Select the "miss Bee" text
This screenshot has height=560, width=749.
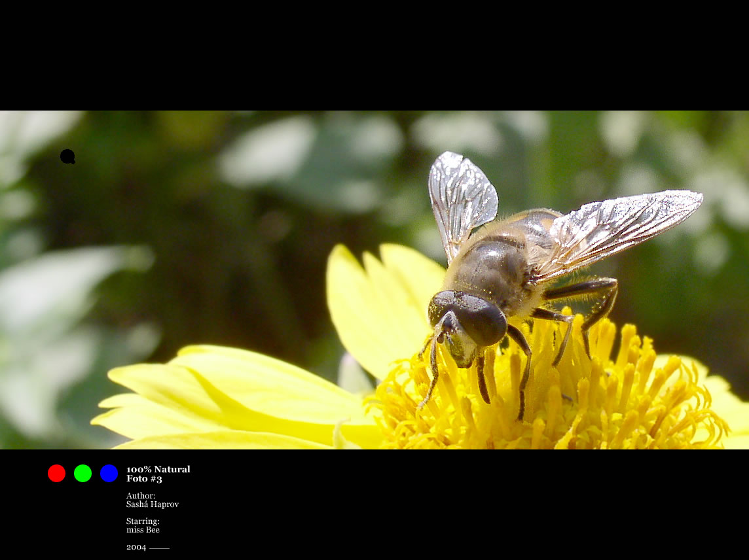[x=143, y=529]
